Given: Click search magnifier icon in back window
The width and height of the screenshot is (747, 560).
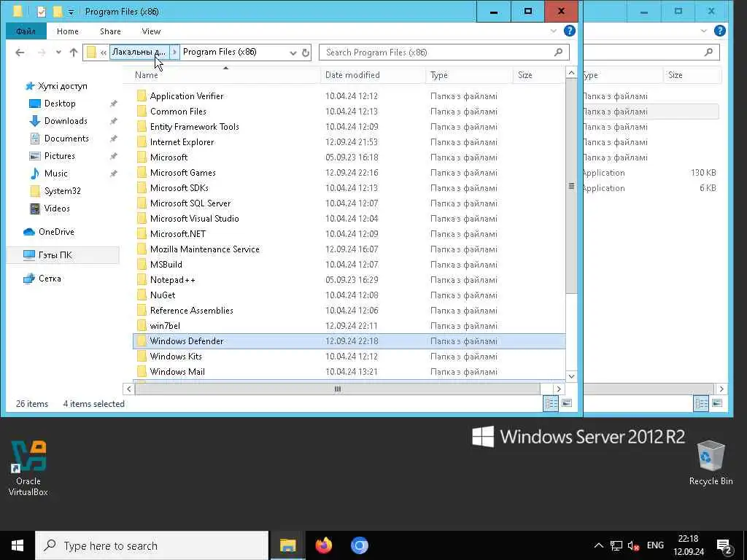Looking at the screenshot, I should 709,52.
